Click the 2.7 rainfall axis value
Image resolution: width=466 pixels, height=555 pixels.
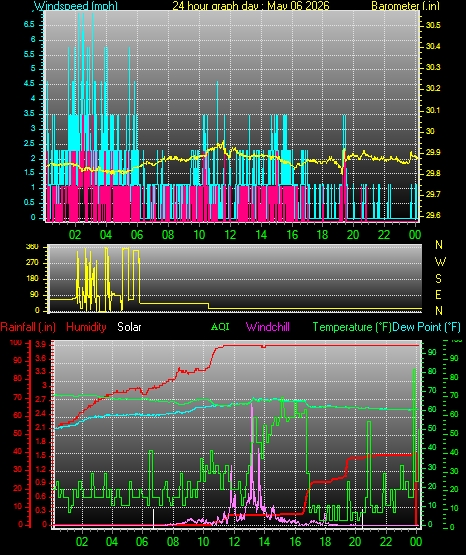click(x=41, y=400)
